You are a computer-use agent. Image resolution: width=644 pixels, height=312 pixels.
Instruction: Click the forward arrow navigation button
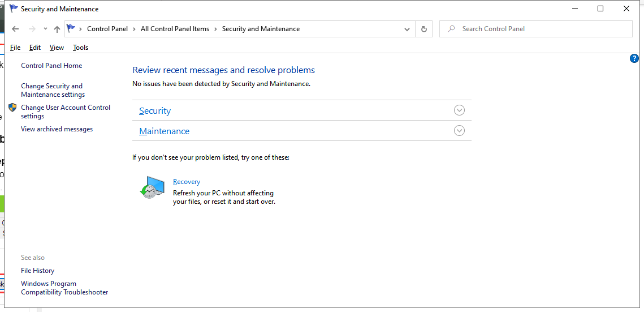pyautogui.click(x=32, y=29)
